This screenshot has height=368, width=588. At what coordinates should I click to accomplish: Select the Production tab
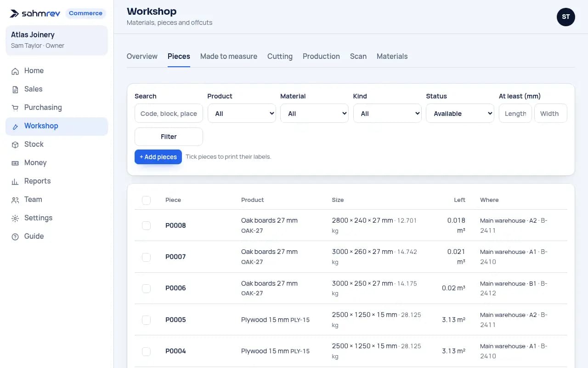click(x=321, y=56)
